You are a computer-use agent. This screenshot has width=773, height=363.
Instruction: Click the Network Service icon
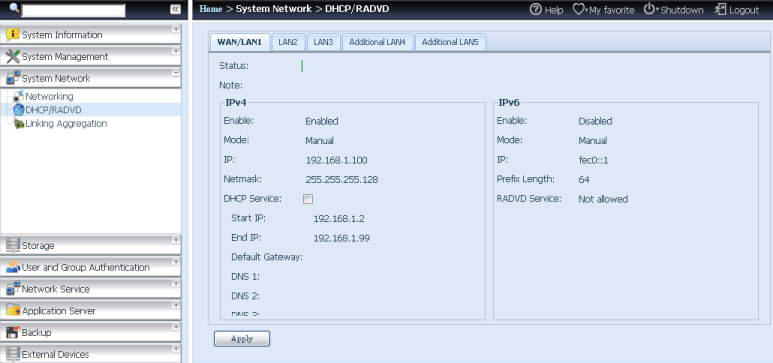[12, 289]
